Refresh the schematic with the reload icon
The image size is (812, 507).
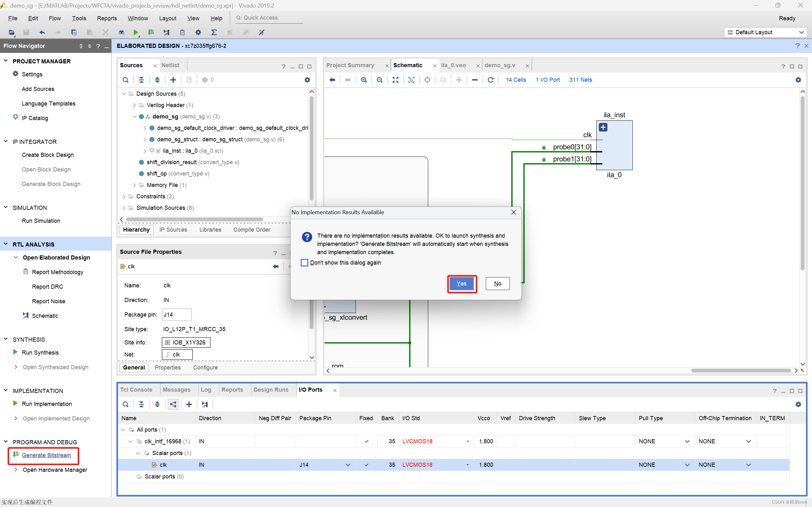491,80
